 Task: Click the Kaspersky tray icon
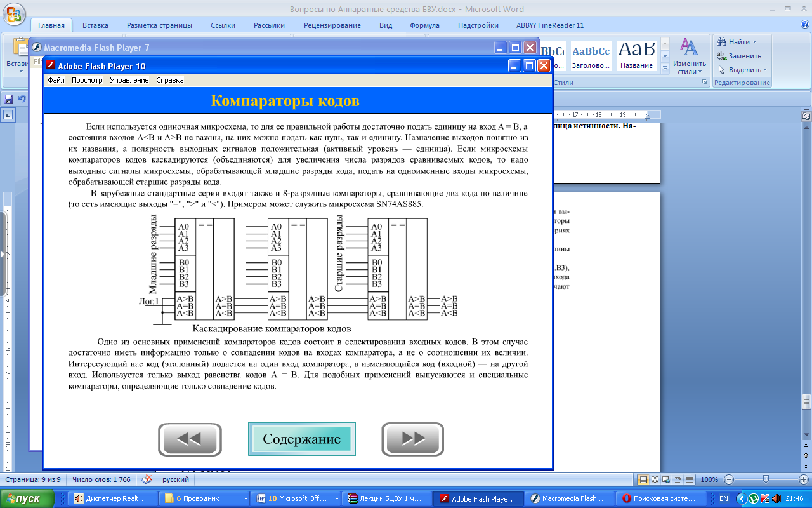pyautogui.click(x=765, y=498)
